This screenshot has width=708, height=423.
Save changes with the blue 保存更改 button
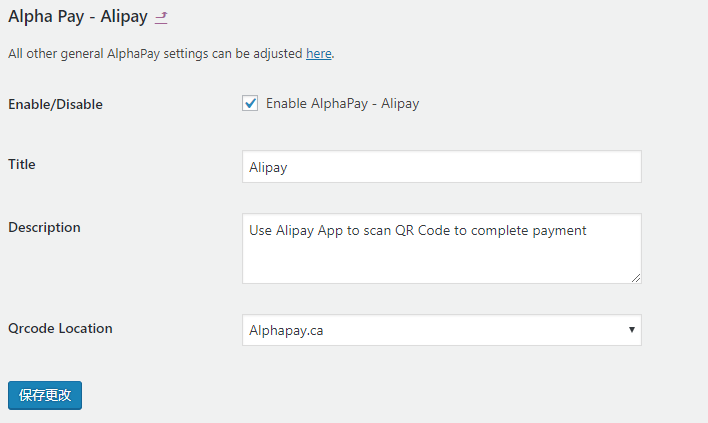click(x=45, y=395)
